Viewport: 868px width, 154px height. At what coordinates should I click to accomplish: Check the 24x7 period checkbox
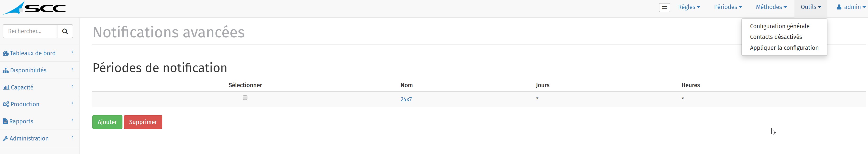(x=245, y=98)
